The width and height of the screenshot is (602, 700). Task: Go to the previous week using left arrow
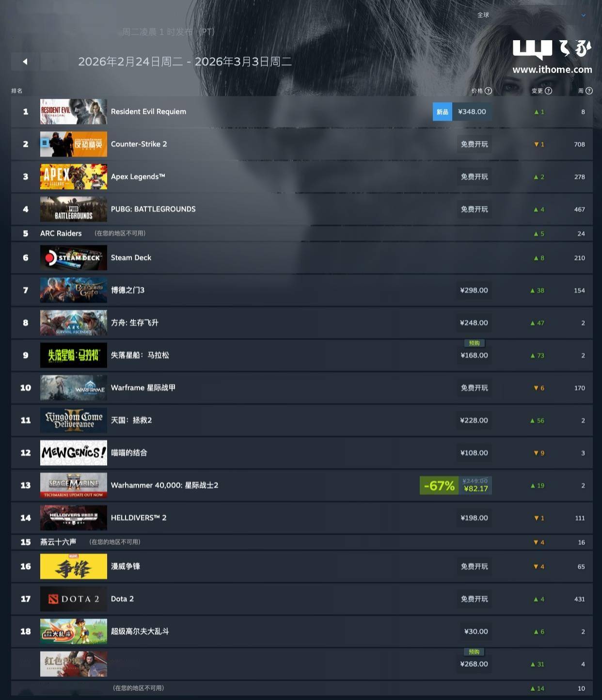pyautogui.click(x=25, y=62)
